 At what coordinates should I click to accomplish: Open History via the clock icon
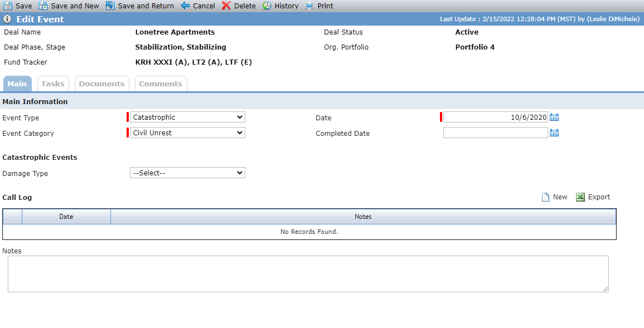coord(267,6)
